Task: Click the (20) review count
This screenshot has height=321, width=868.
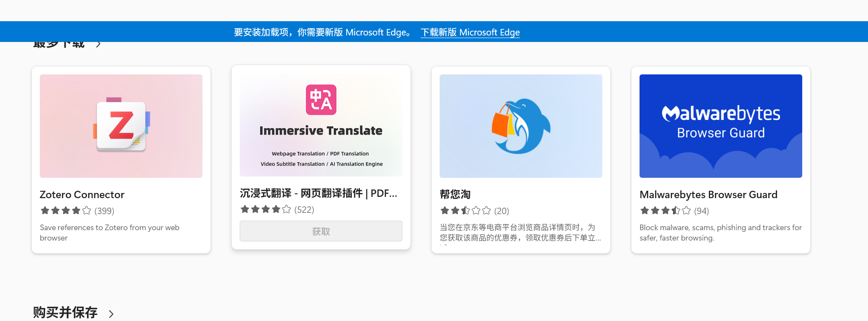Action: pyautogui.click(x=502, y=211)
